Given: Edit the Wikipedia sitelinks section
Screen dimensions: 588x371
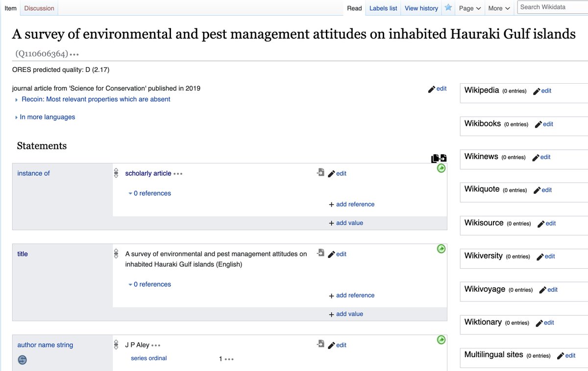Looking at the screenshot, I should [546, 91].
